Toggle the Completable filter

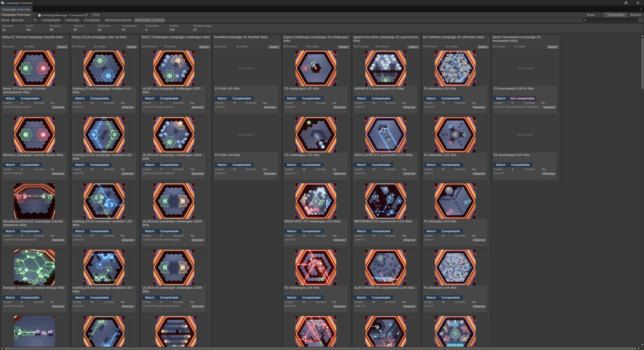51,20
